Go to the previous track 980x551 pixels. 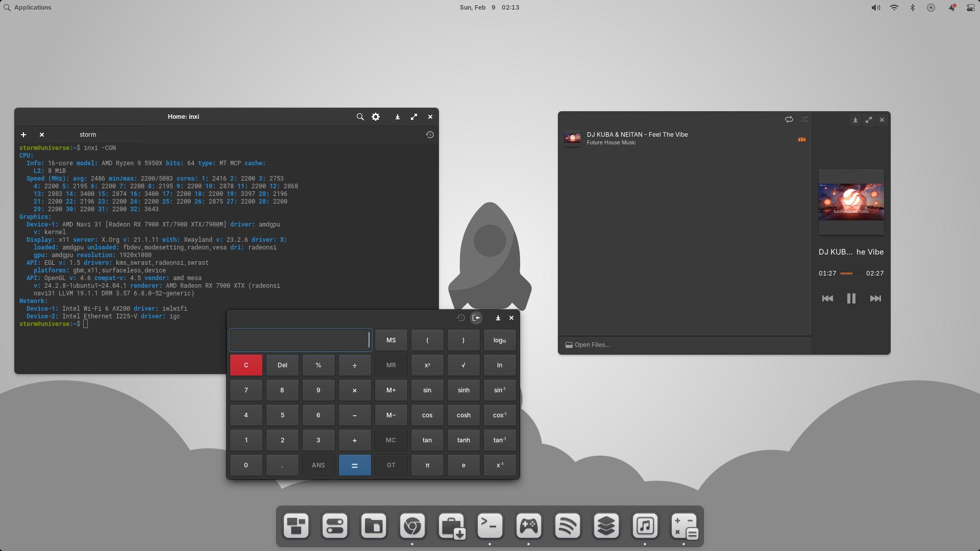827,298
